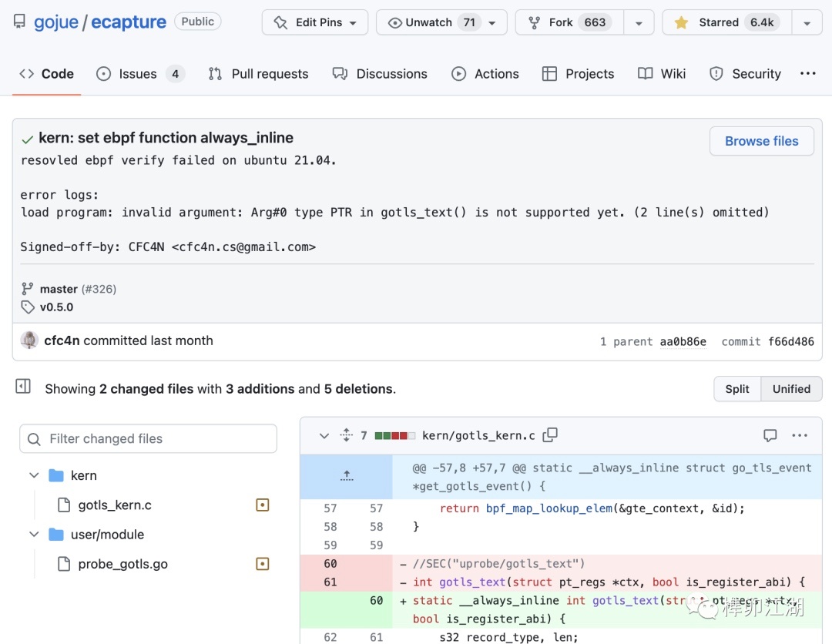Screen dimensions: 832x644
Task: Open the Unwatch dropdown caret
Action: tap(492, 23)
